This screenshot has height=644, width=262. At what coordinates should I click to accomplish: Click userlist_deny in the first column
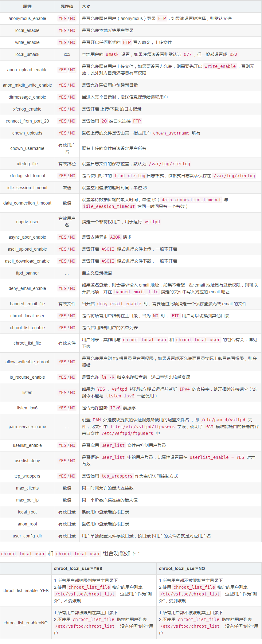(x=27, y=461)
